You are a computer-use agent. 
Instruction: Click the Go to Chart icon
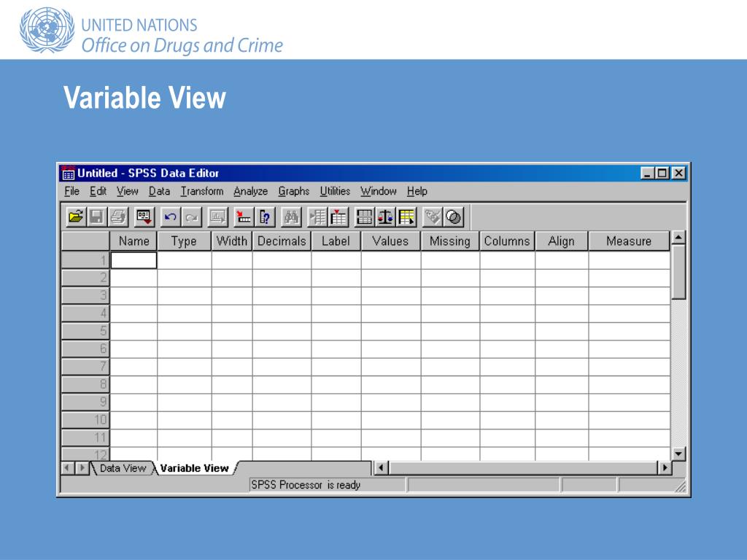(x=217, y=217)
